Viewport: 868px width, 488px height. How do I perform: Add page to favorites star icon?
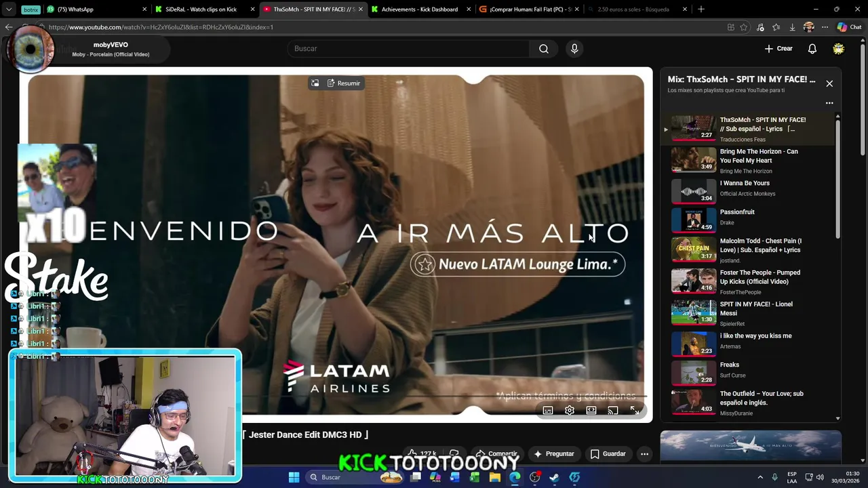(744, 27)
